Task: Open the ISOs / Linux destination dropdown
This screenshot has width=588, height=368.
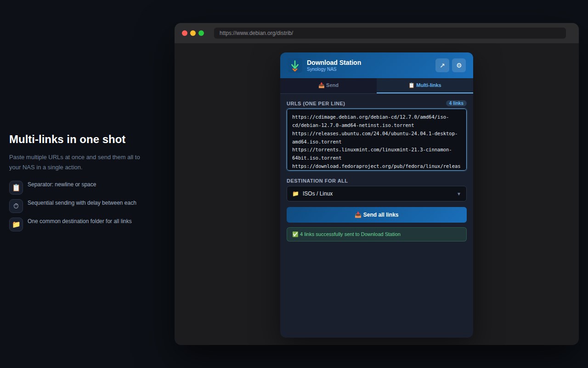Action: click(x=377, y=194)
